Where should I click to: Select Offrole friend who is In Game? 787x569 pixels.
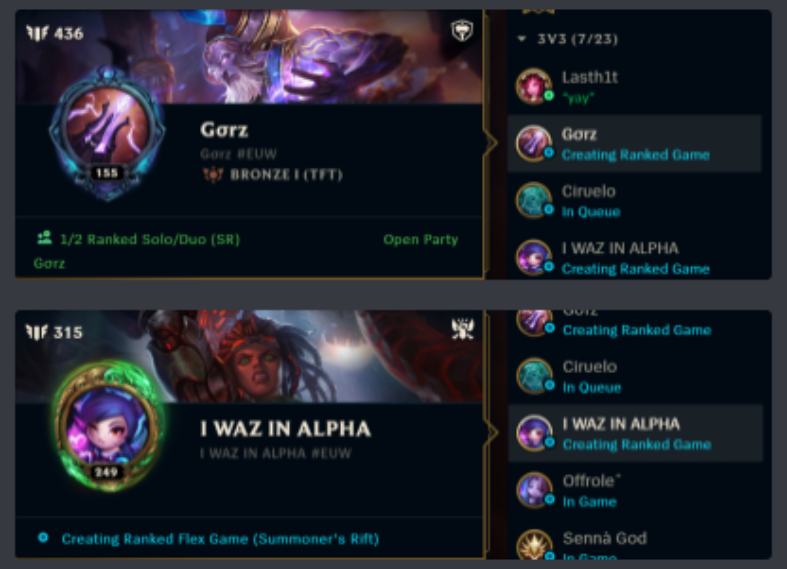point(635,491)
